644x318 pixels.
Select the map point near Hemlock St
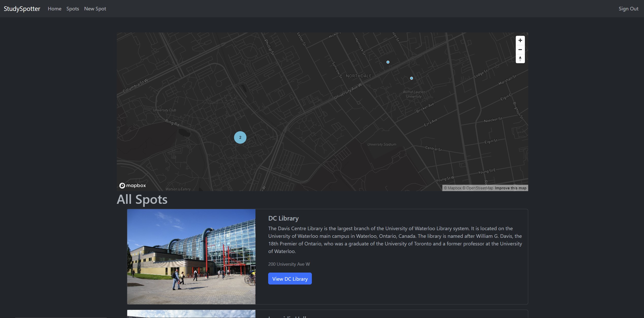(x=388, y=62)
